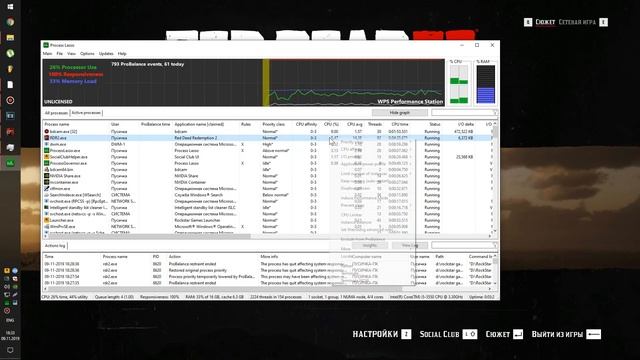The height and width of the screenshot is (360, 640).
Task: Click the ctfmon.exe pen icon
Action: pos(47,189)
